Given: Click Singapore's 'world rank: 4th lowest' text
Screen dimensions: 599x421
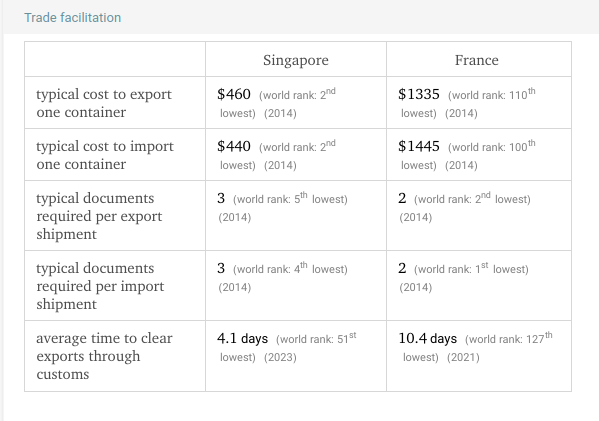Looking at the screenshot, I should point(290,269).
